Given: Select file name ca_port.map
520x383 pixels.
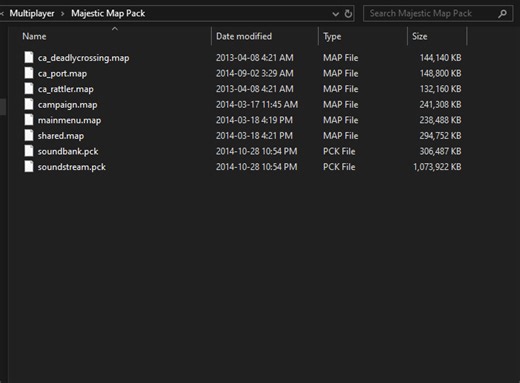Looking at the screenshot, I should [62, 74].
